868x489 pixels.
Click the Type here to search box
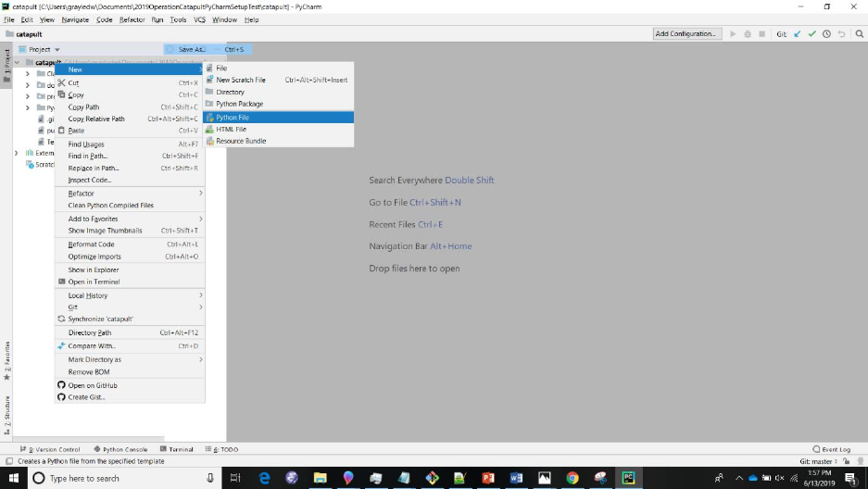pos(124,478)
